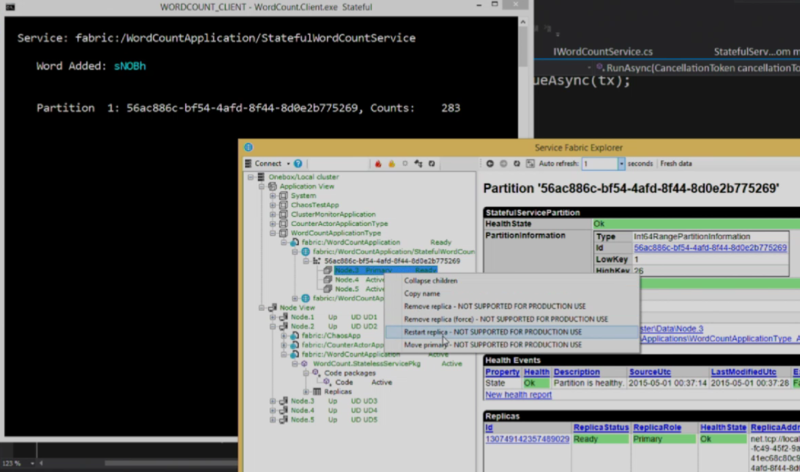
Task: Expand the System application node
Action: 273,195
